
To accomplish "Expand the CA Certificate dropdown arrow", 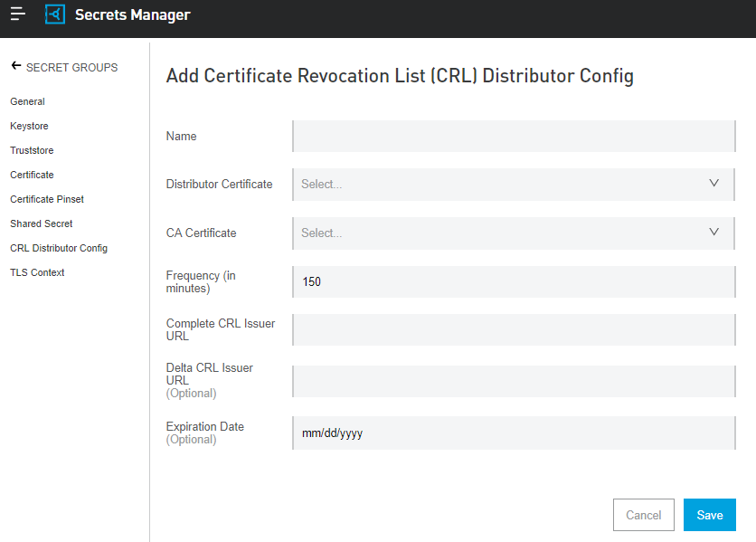I will click(713, 233).
